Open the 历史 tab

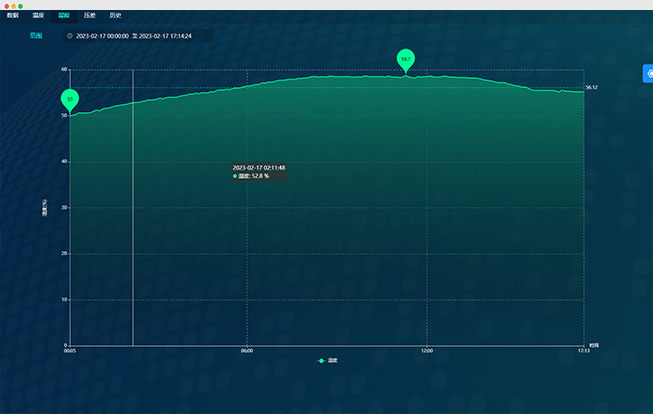(x=115, y=16)
